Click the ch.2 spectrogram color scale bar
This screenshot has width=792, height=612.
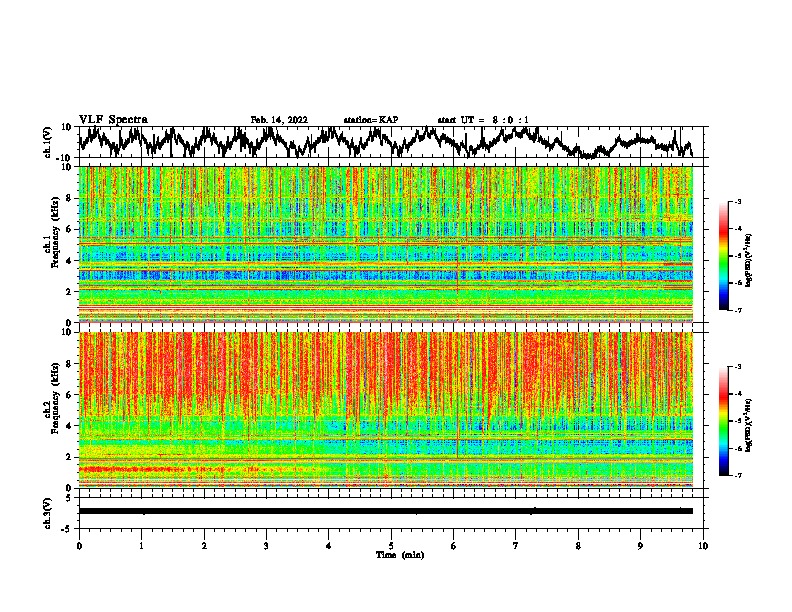(724, 421)
